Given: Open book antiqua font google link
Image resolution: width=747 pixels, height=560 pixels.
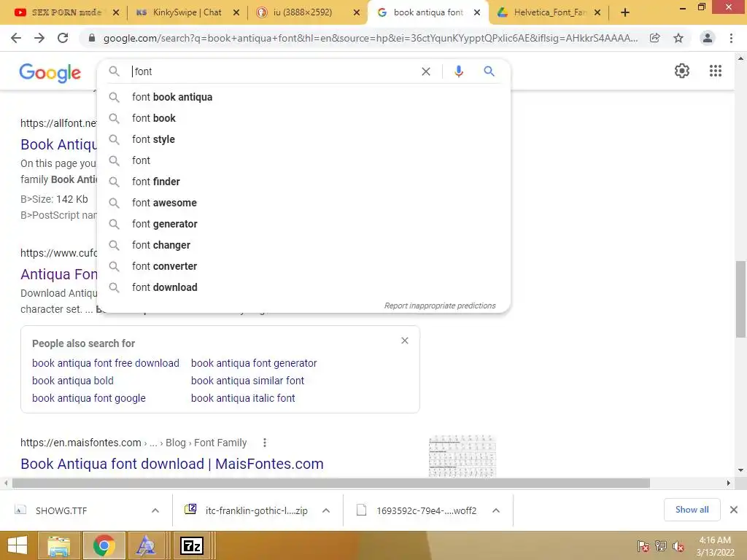Looking at the screenshot, I should click(88, 398).
